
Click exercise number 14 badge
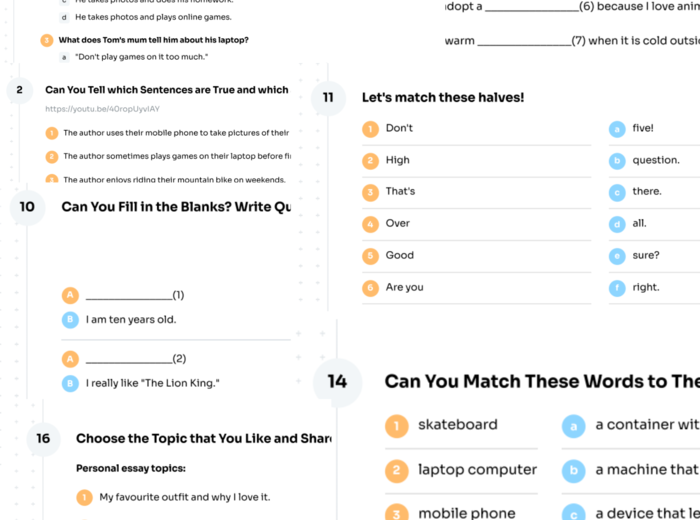337,381
